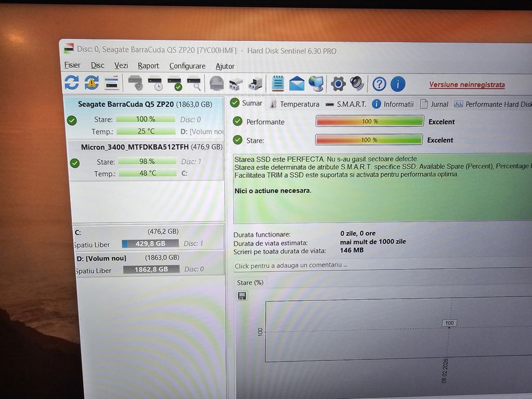Click the 'Excelent' label beside Performante
This screenshot has width=532, height=399.
[x=441, y=122]
